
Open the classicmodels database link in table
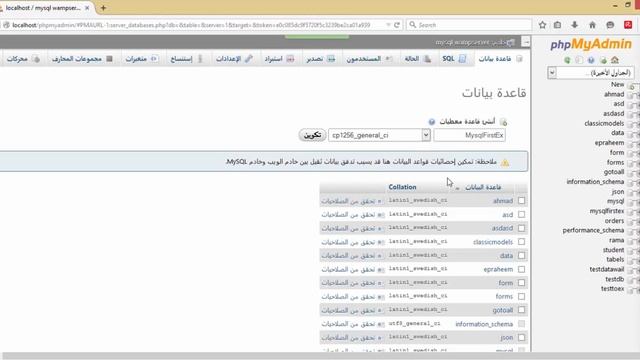pyautogui.click(x=493, y=242)
